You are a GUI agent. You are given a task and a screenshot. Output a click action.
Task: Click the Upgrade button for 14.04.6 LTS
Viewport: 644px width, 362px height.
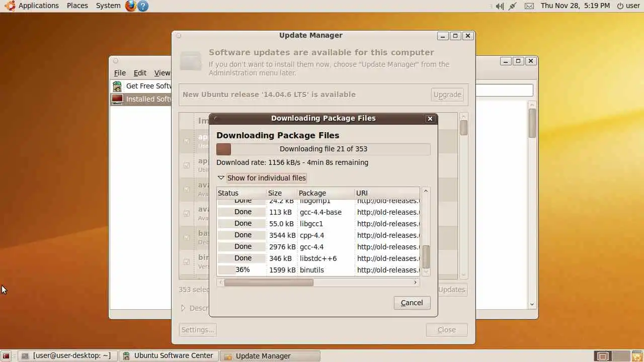coord(447,95)
